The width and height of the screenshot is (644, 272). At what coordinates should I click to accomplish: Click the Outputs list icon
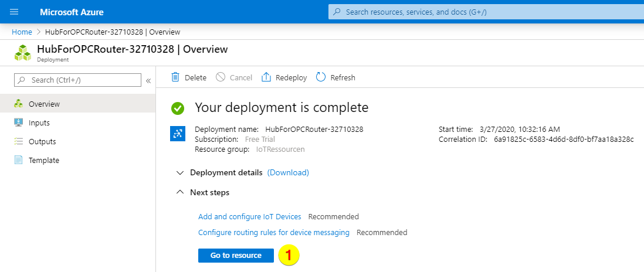tap(18, 141)
